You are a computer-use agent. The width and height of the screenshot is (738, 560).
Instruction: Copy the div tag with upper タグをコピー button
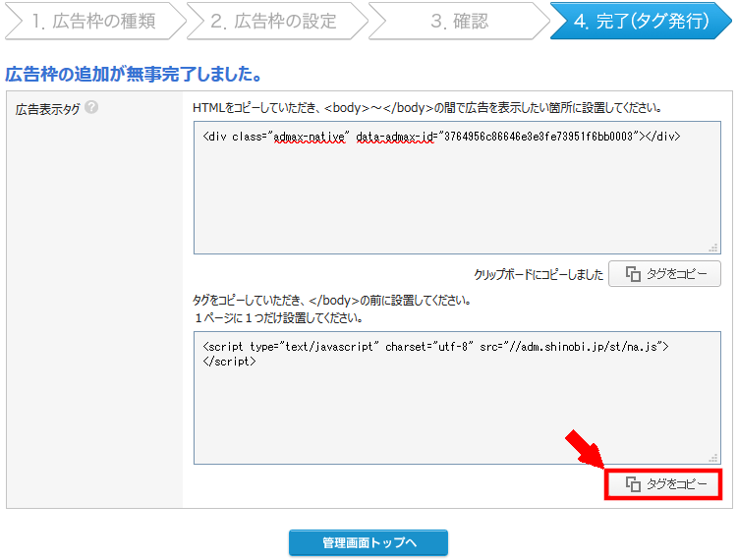point(664,274)
